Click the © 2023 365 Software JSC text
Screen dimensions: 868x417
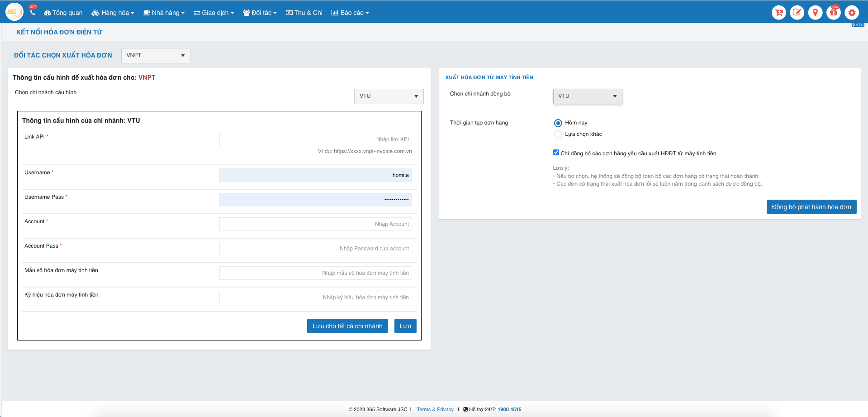378,409
